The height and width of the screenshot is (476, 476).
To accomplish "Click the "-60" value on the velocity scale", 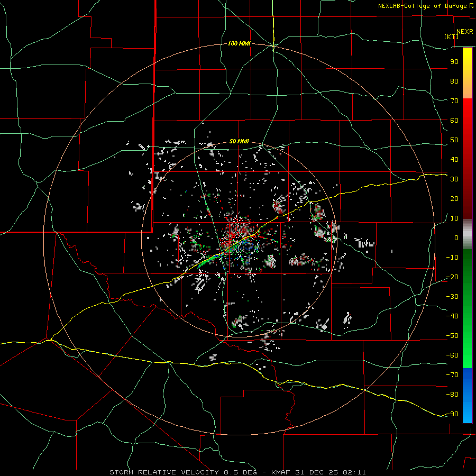I will point(452,355).
